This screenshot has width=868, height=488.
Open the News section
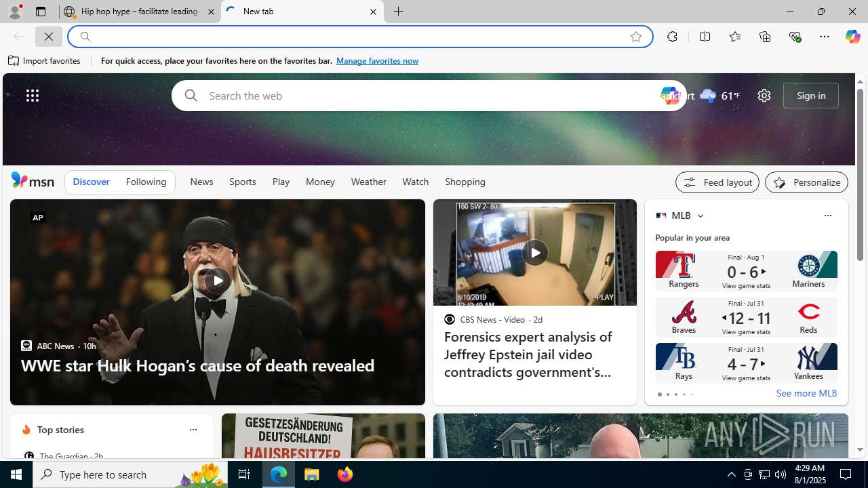(x=201, y=182)
